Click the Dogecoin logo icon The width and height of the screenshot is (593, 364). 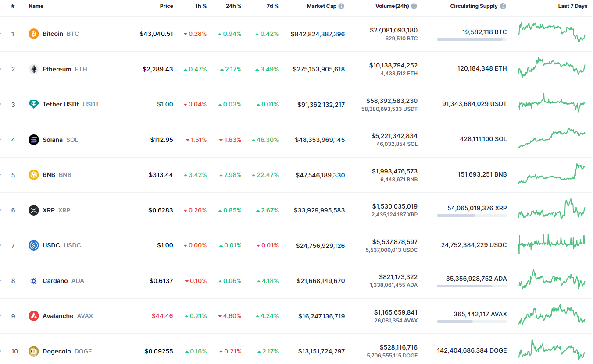point(34,351)
